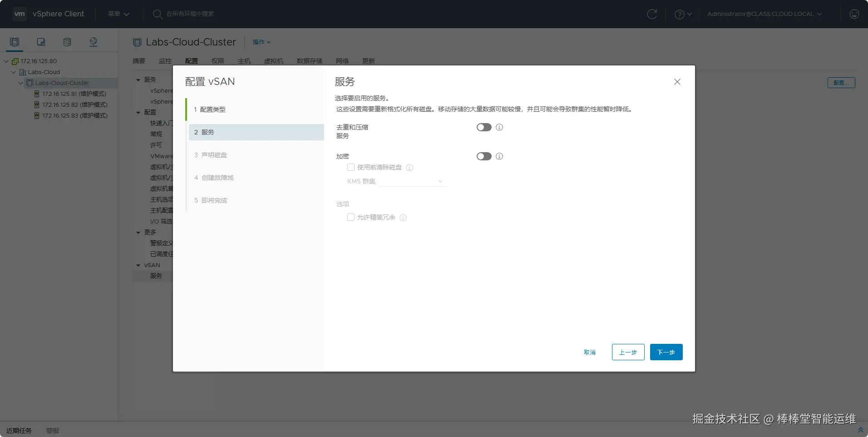868x437 pixels.
Task: Click the search magnifier icon
Action: (x=158, y=14)
